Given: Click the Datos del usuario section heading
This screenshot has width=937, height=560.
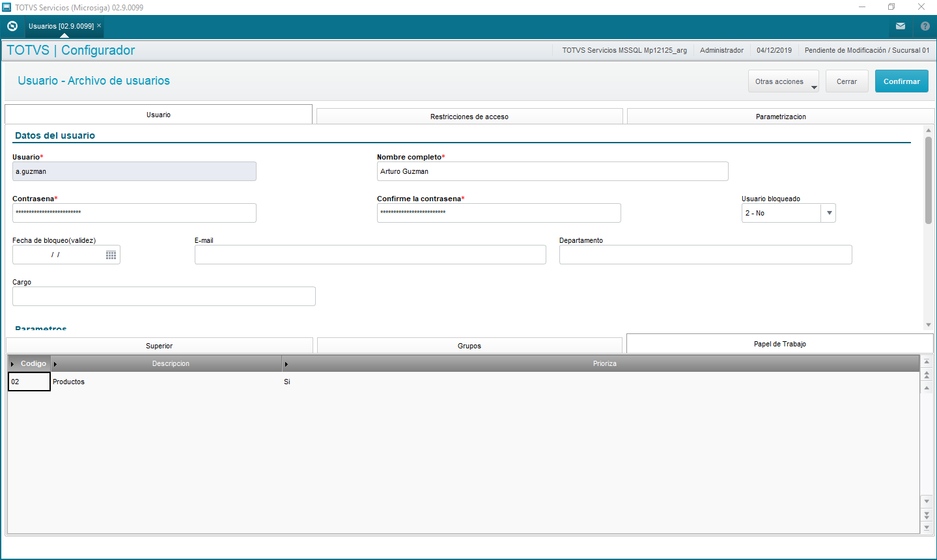Looking at the screenshot, I should 55,135.
